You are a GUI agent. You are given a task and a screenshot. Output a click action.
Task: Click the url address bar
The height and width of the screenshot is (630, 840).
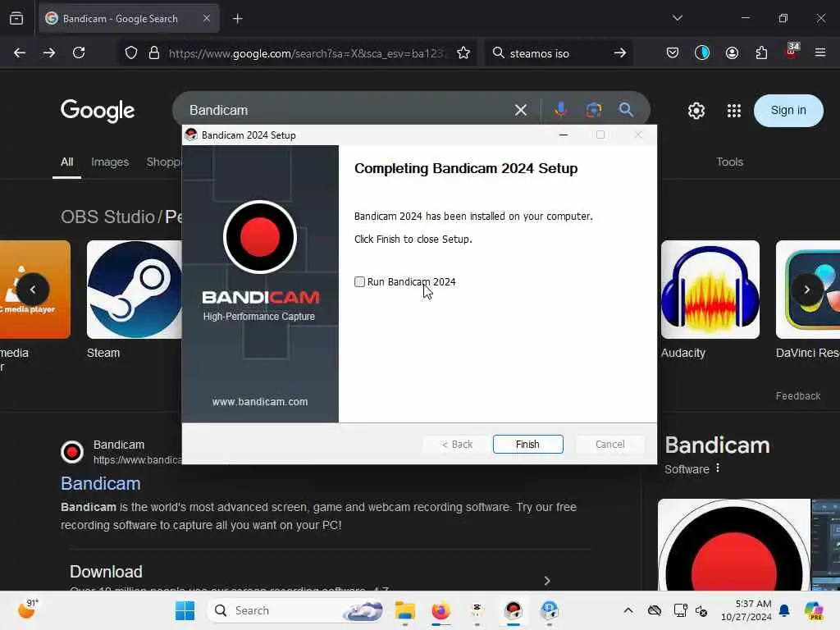coord(307,53)
